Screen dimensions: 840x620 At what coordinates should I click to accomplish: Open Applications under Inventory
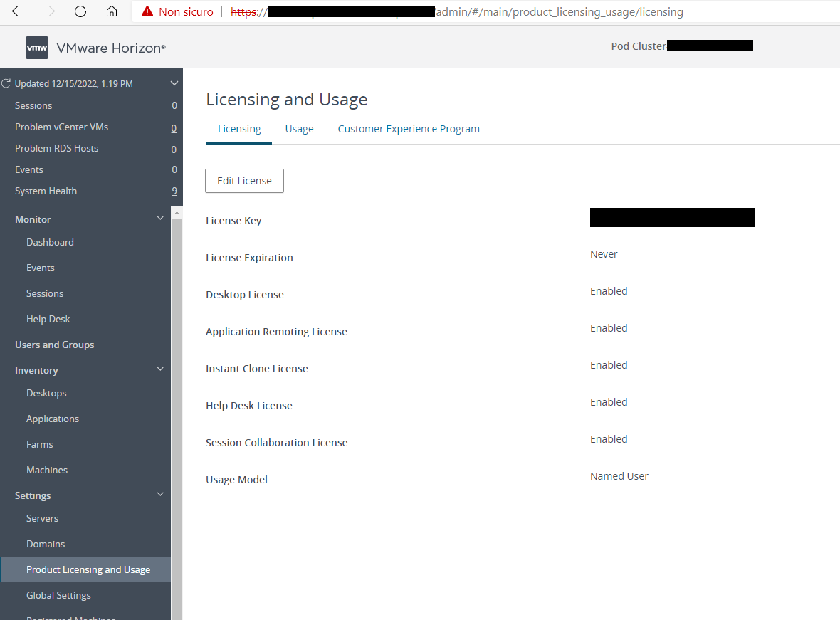point(53,419)
